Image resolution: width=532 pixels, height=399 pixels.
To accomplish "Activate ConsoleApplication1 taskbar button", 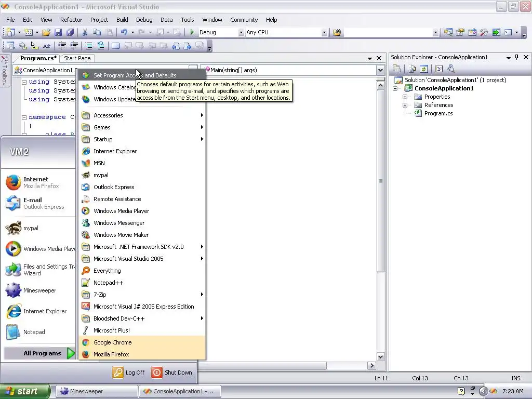I will tap(180, 391).
